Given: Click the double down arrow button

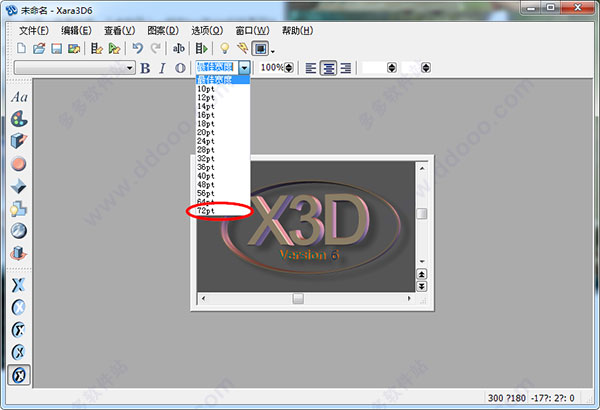Looking at the screenshot, I should (x=421, y=286).
